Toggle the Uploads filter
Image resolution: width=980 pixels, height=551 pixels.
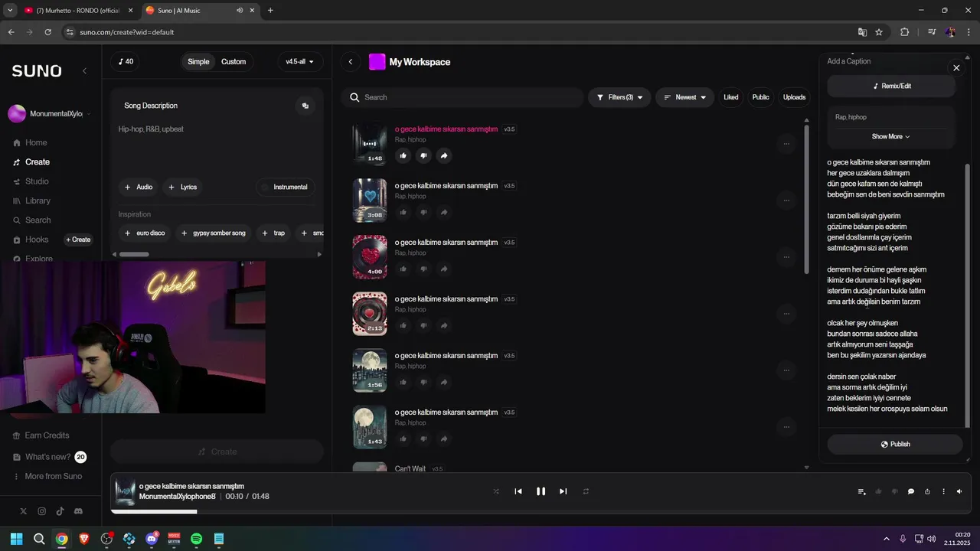794,97
